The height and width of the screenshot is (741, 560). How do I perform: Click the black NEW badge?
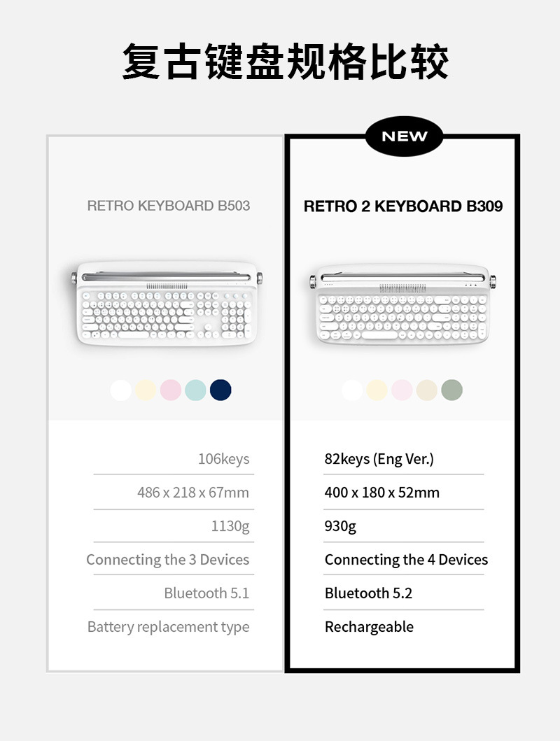(x=404, y=136)
